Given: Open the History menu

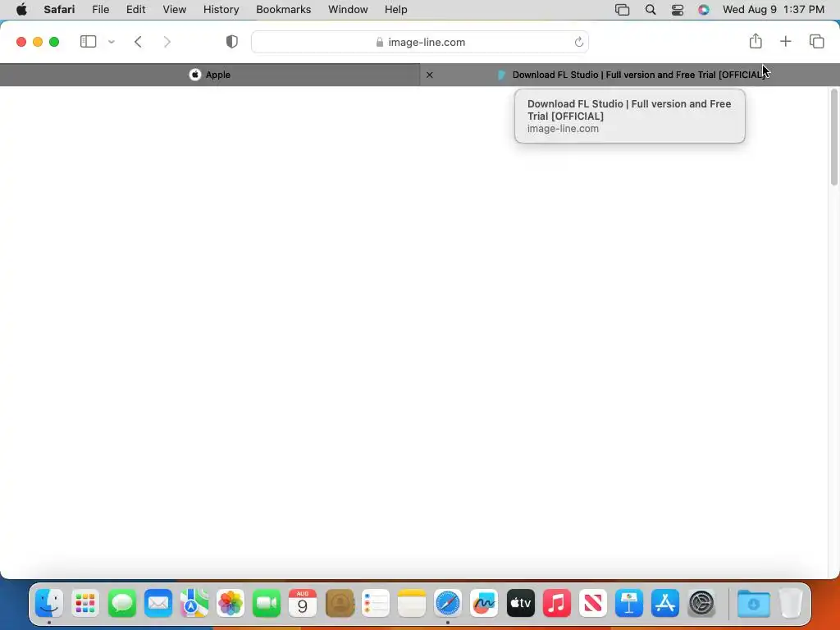Looking at the screenshot, I should point(221,10).
